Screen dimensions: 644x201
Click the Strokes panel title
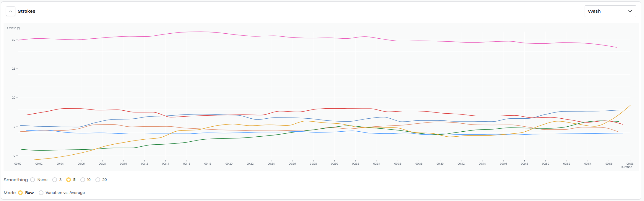[x=26, y=11]
